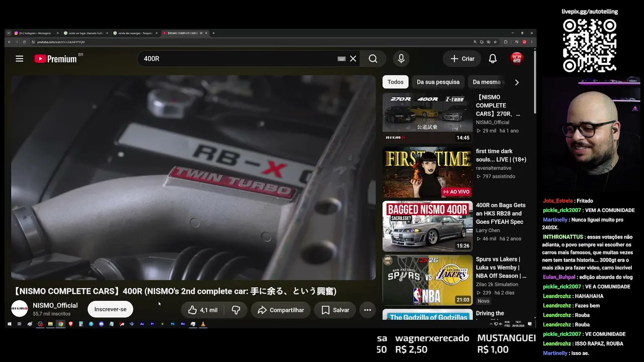This screenshot has height=362, width=644.
Task: Share the video with Compartilhar
Action: pos(281,310)
